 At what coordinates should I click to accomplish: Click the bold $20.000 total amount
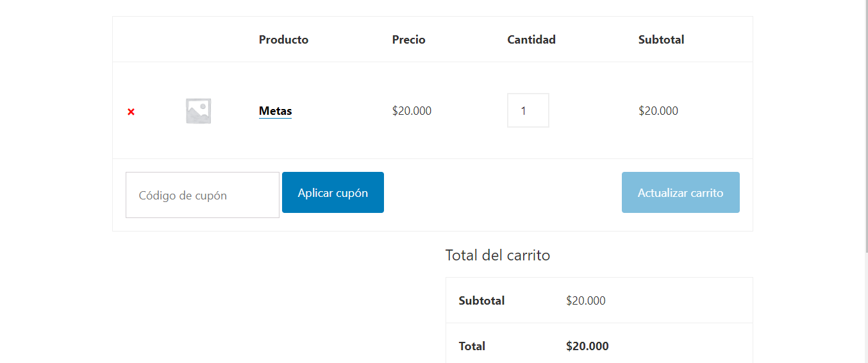[x=587, y=346]
